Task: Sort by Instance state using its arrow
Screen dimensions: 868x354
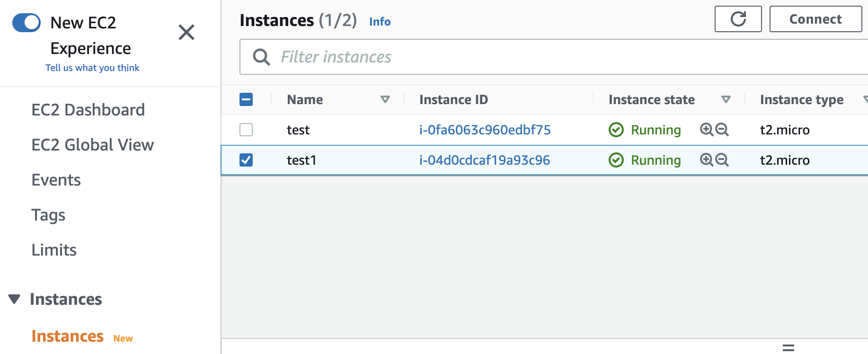Action: (x=726, y=99)
